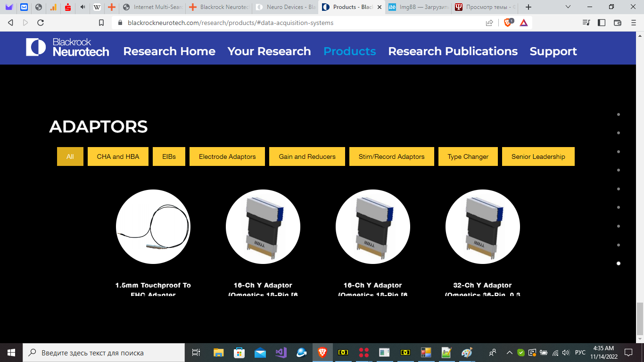Close the active Products tab
This screenshot has width=644, height=362.
(x=380, y=7)
